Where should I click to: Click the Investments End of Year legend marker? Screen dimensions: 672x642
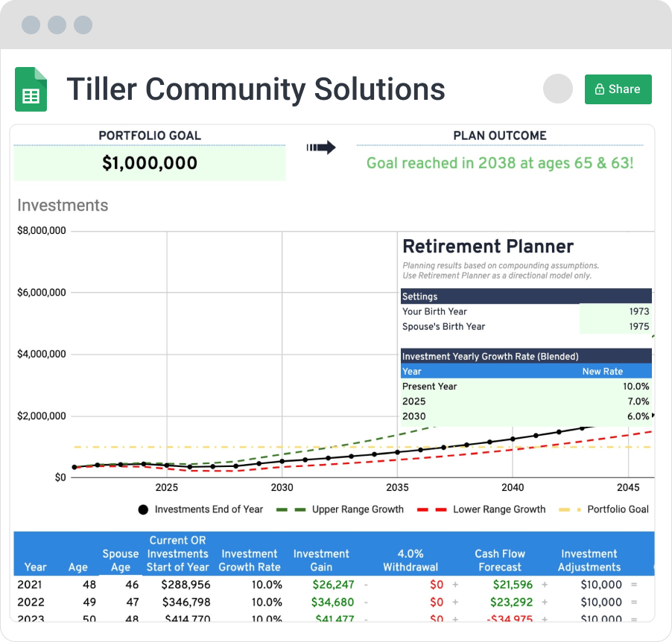(143, 509)
